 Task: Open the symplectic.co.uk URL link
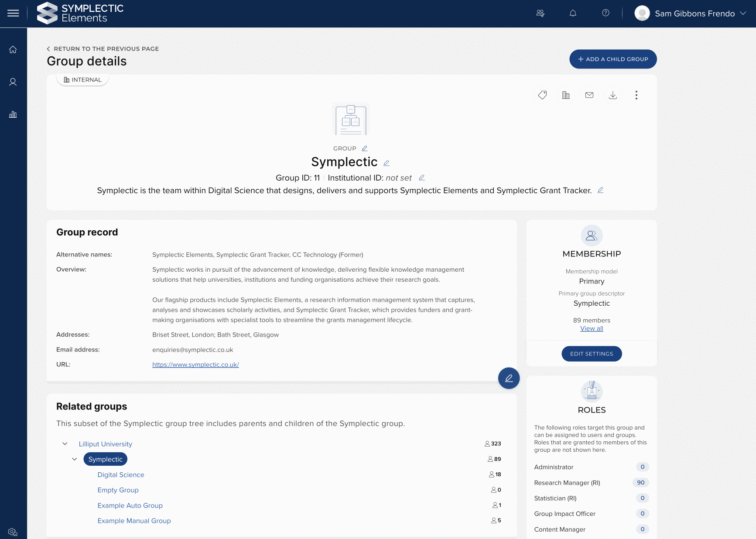pos(195,365)
